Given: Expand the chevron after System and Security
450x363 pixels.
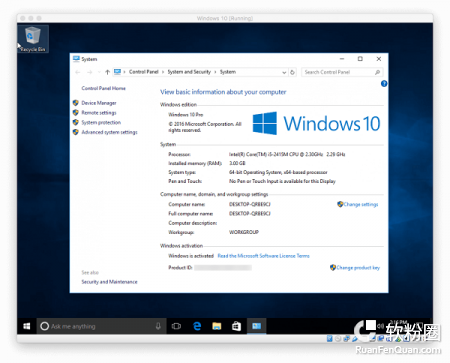Looking at the screenshot, I should (x=215, y=72).
